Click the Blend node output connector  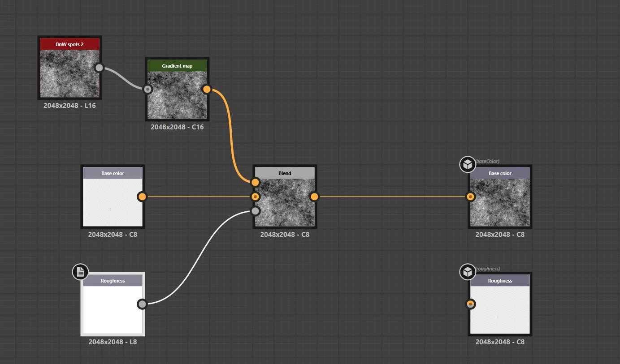[314, 197]
